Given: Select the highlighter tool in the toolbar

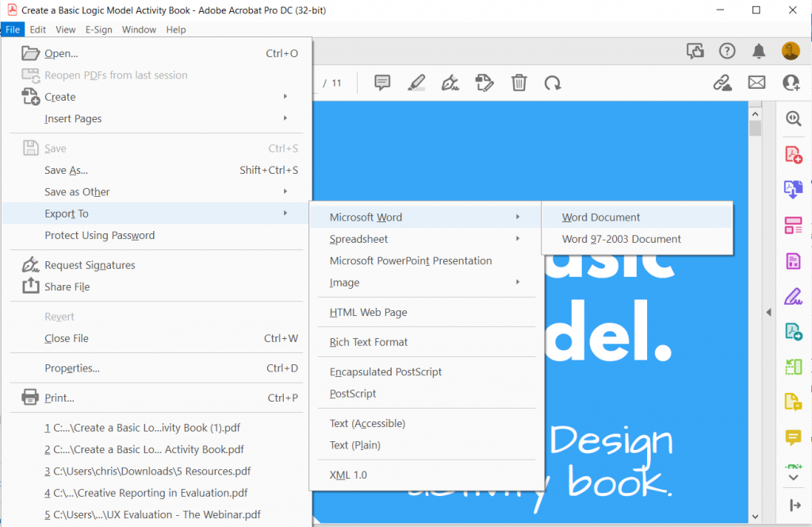Looking at the screenshot, I should tap(416, 83).
